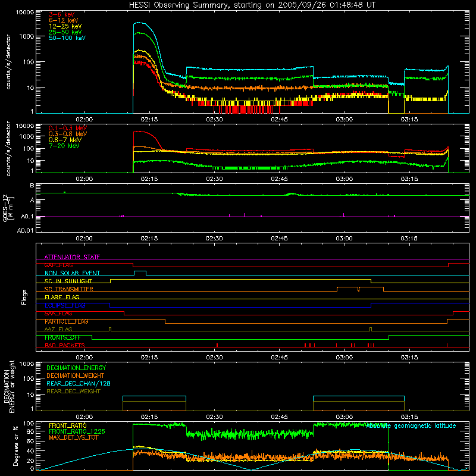The height and width of the screenshot is (476, 476).
Task: Click the Degrees or % axis label
Action: (15, 446)
